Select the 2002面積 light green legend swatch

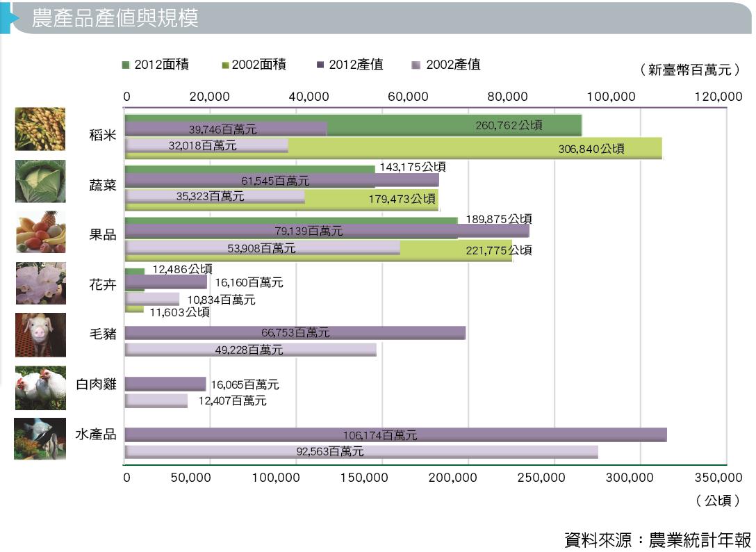(x=224, y=65)
